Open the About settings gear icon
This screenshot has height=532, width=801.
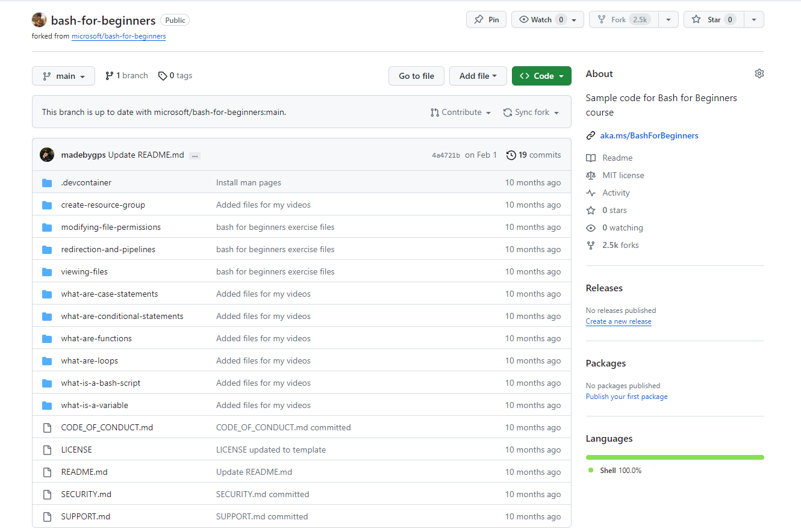tap(759, 73)
